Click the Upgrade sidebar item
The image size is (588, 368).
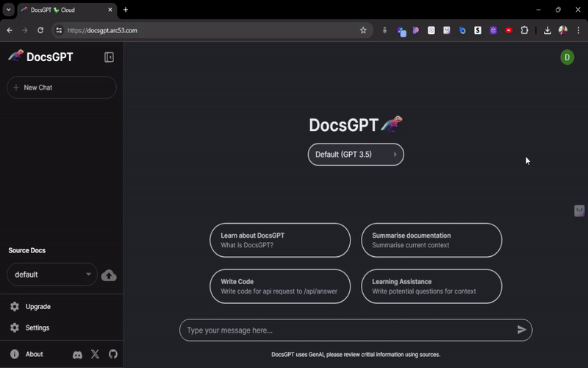point(37,306)
